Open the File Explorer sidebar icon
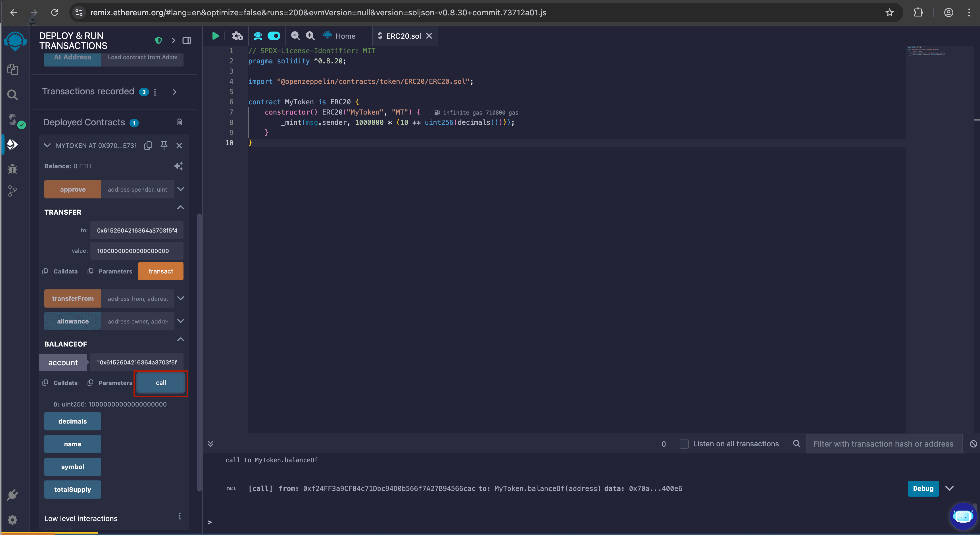The image size is (980, 535). (12, 69)
